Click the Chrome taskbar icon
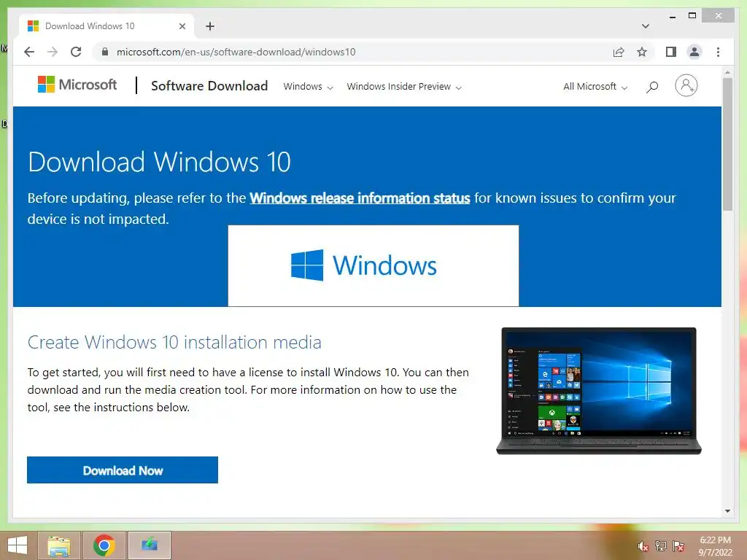 [x=104, y=545]
